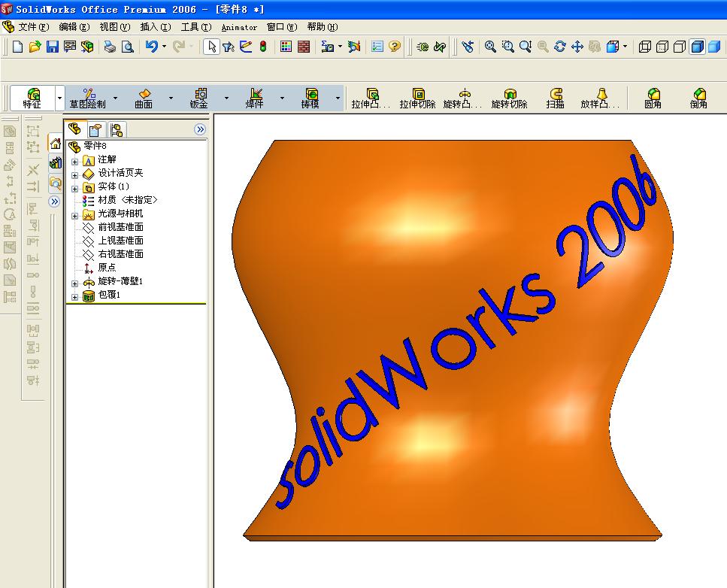Switch to Hidden Lines Removed display
Viewport: 727px width, 588px height.
click(x=680, y=47)
